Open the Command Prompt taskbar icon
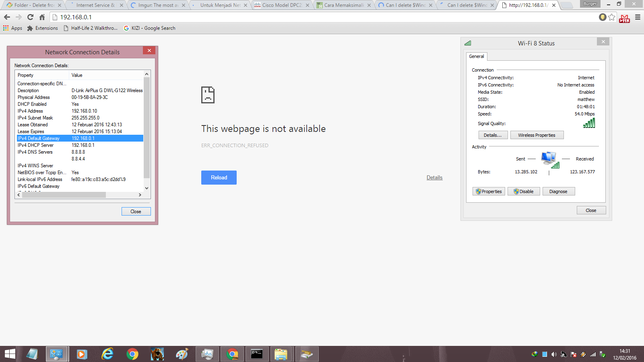Viewport: 644px width, 362px height. click(x=257, y=354)
